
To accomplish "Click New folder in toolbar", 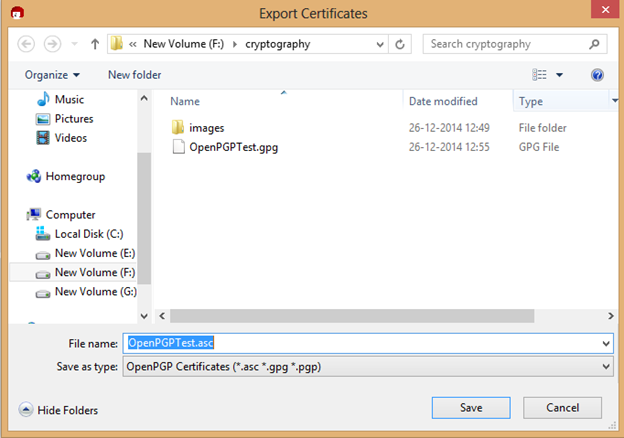I will point(134,75).
